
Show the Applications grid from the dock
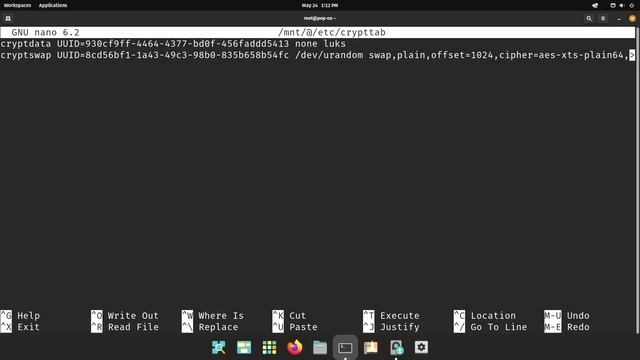(269, 347)
